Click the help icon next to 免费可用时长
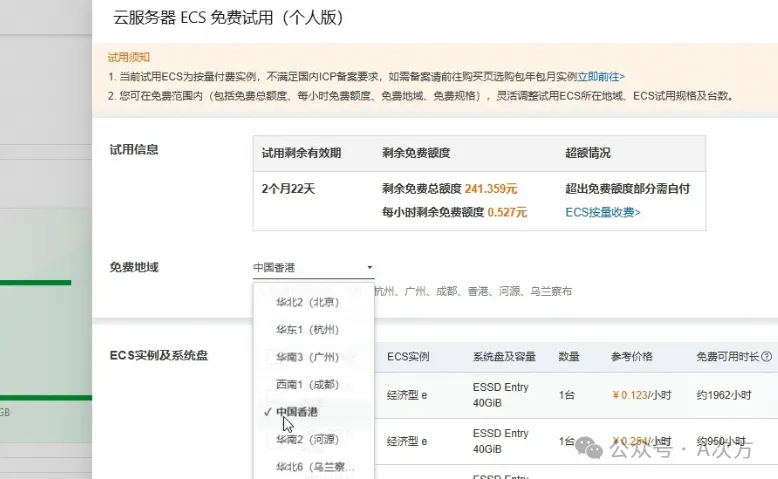The width and height of the screenshot is (778, 479). pyautogui.click(x=767, y=356)
